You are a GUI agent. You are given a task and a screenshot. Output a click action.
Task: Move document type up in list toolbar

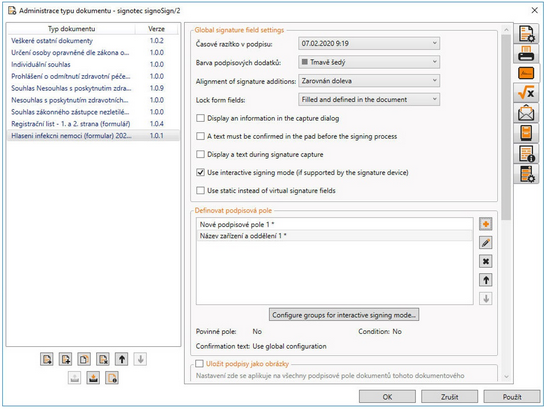tap(122, 359)
